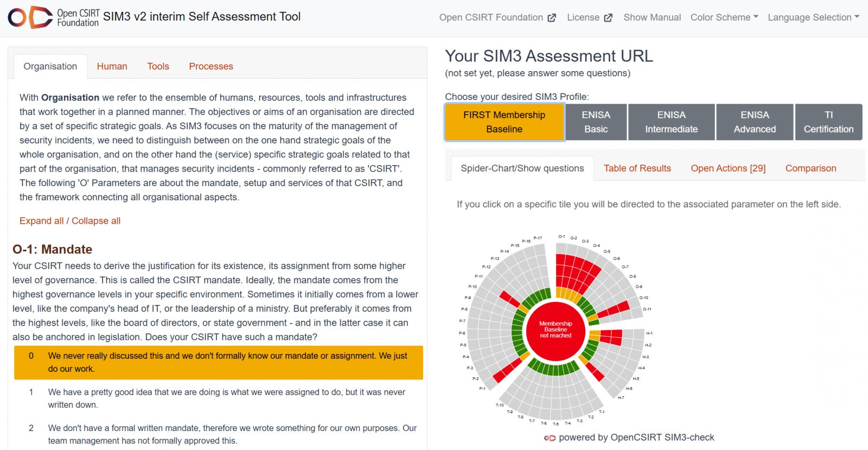868x450 pixels.
Task: Click Collapse all parameters link
Action: 96,221
